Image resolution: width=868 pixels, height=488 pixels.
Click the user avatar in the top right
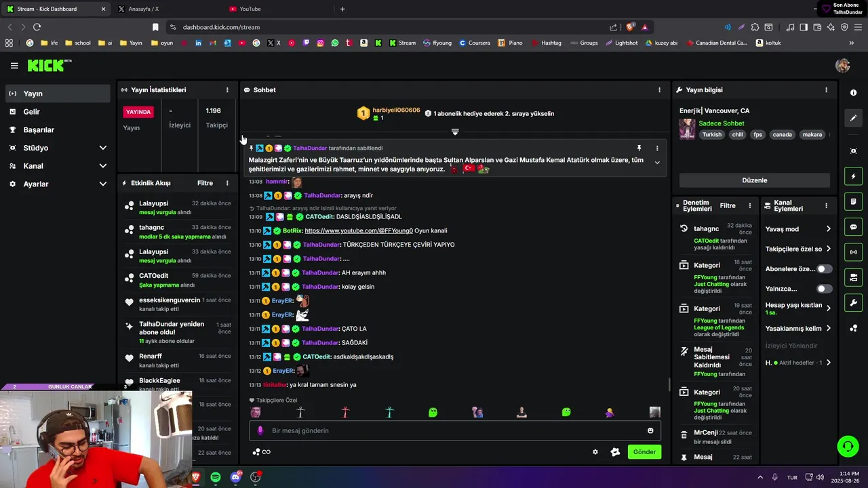843,66
